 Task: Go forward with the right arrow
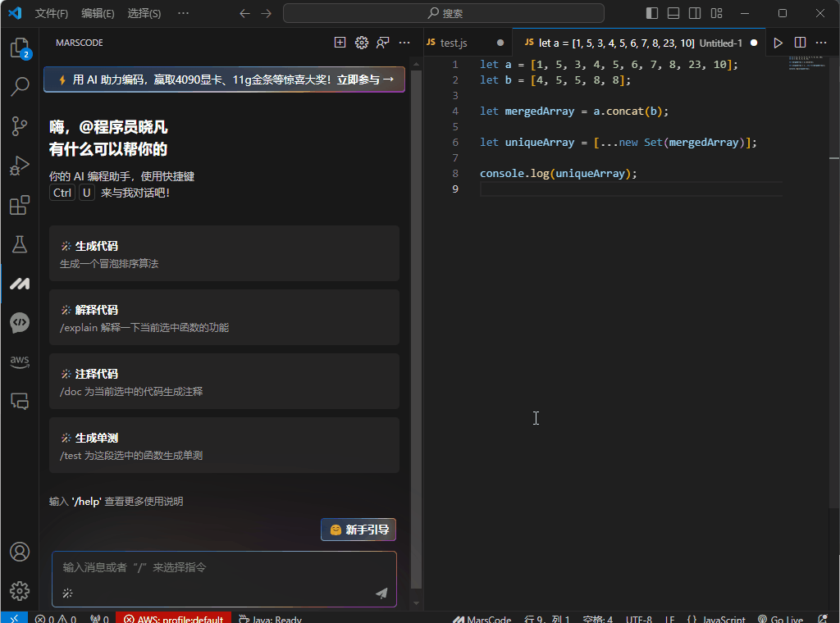pos(267,13)
